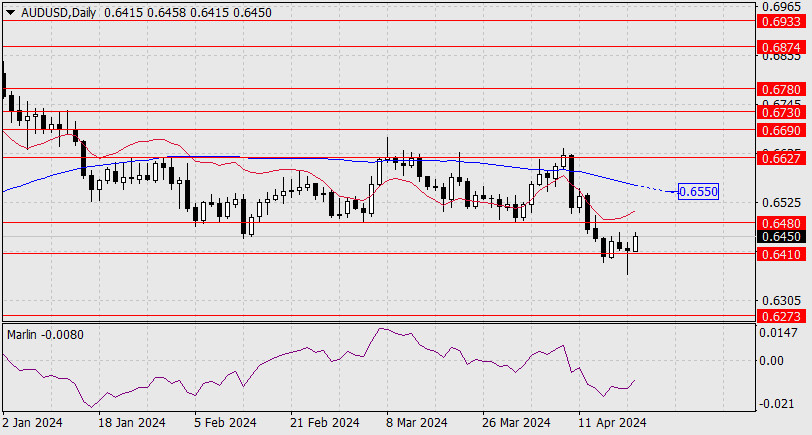Viewport: 812px width, 435px height.
Task: Open the chart menu triangle beside AUDUSD
Action: tap(11, 13)
